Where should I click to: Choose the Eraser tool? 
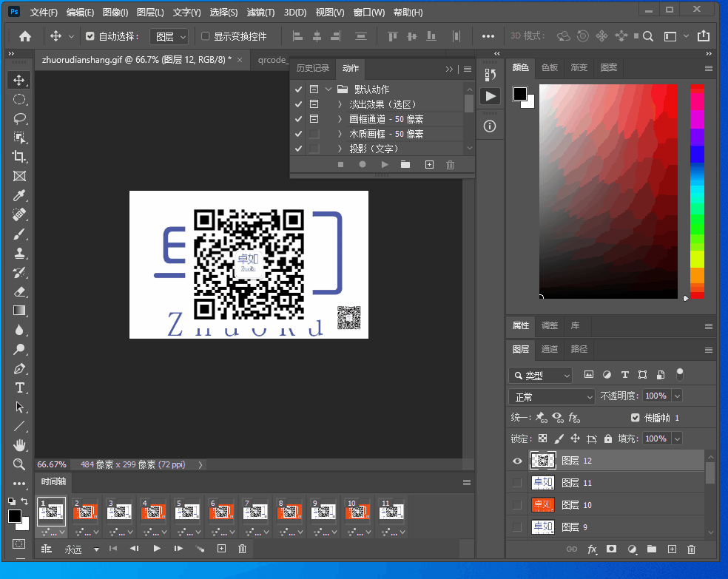tap(19, 291)
